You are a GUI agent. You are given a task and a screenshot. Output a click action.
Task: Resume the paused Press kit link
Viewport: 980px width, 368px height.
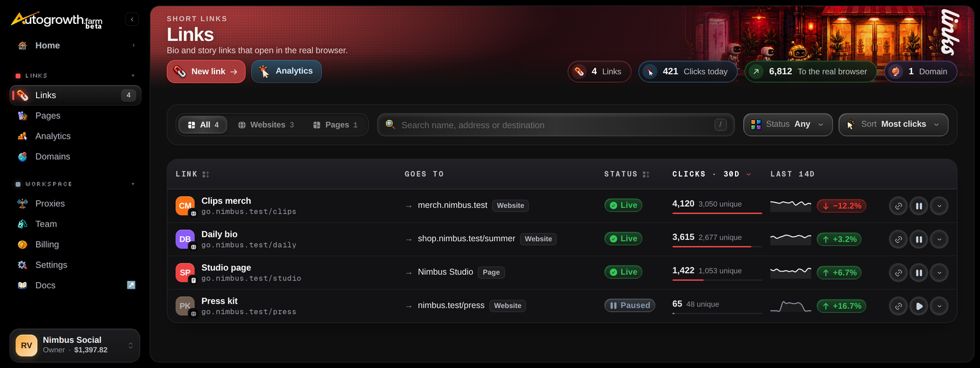coord(919,306)
